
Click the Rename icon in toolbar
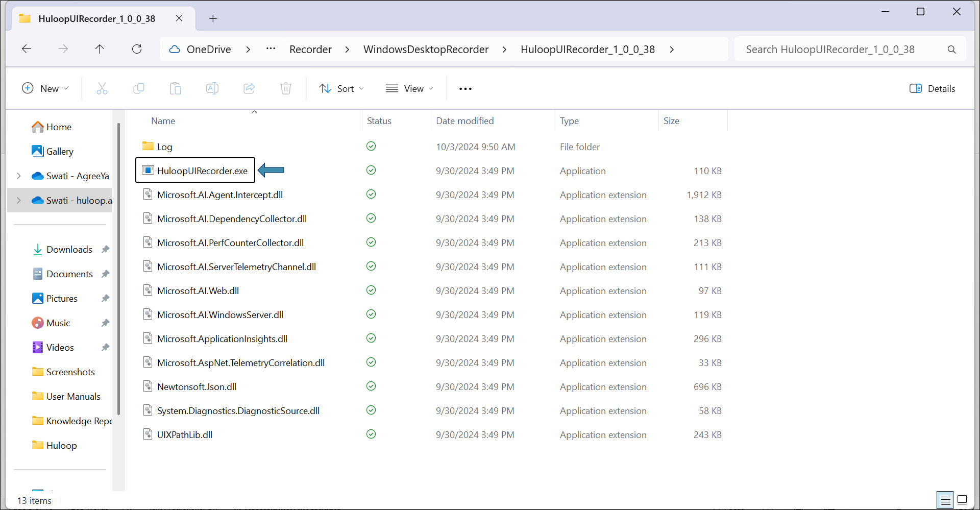pos(212,89)
